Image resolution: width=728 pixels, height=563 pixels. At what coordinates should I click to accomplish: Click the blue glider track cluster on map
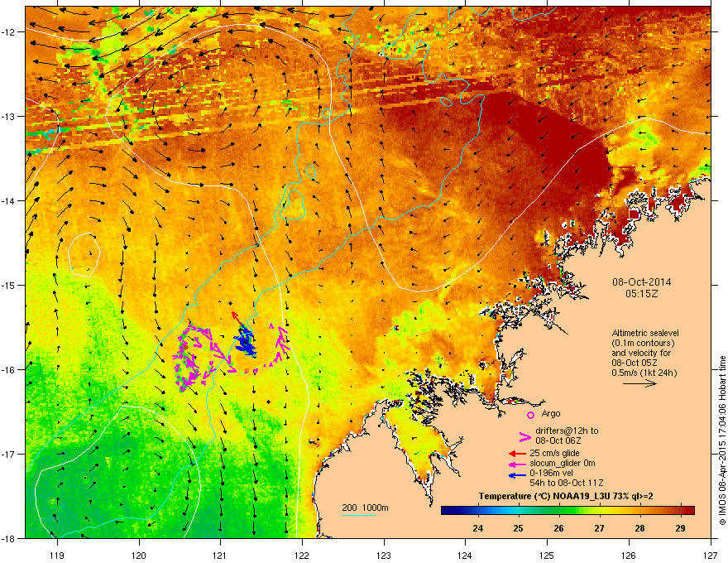click(246, 342)
